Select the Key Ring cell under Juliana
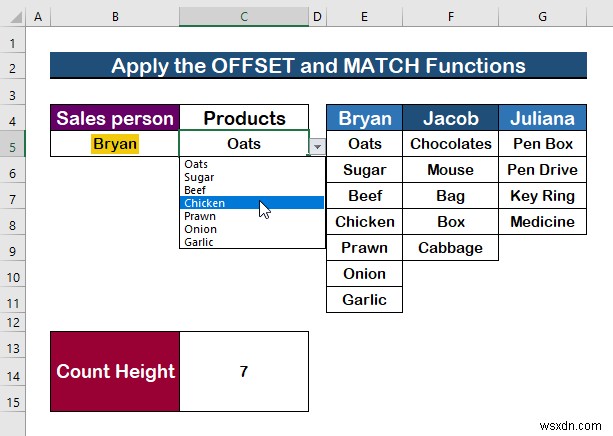Image resolution: width=613 pixels, height=436 pixels. [x=543, y=196]
